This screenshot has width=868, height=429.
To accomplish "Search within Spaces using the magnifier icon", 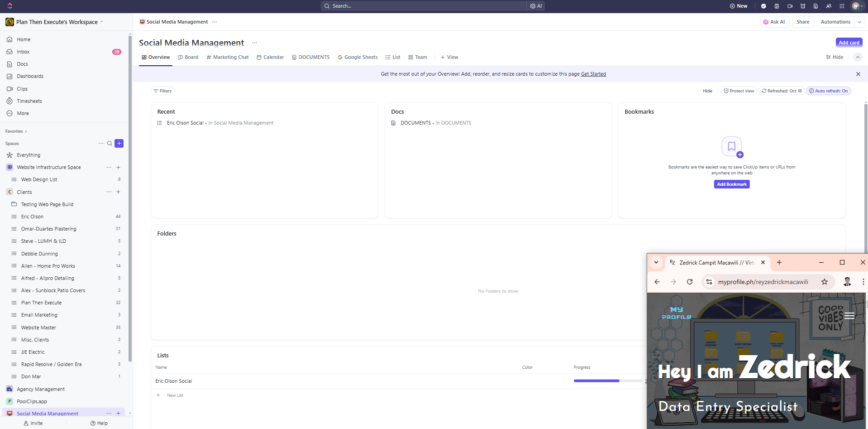I will 110,144.
